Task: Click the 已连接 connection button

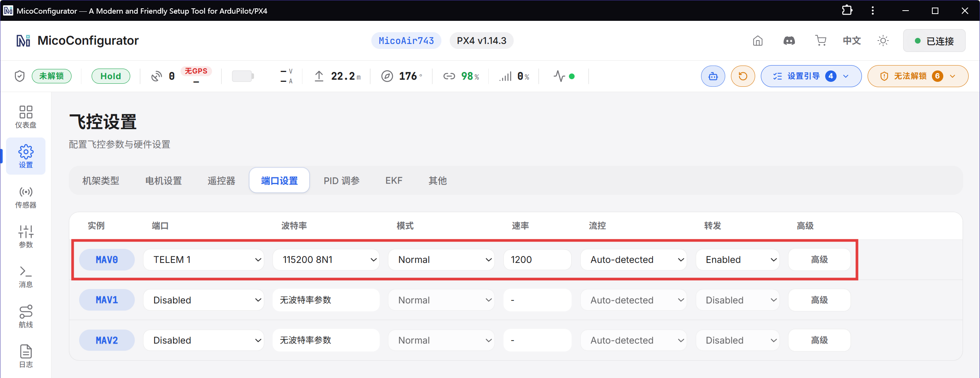Action: [934, 41]
